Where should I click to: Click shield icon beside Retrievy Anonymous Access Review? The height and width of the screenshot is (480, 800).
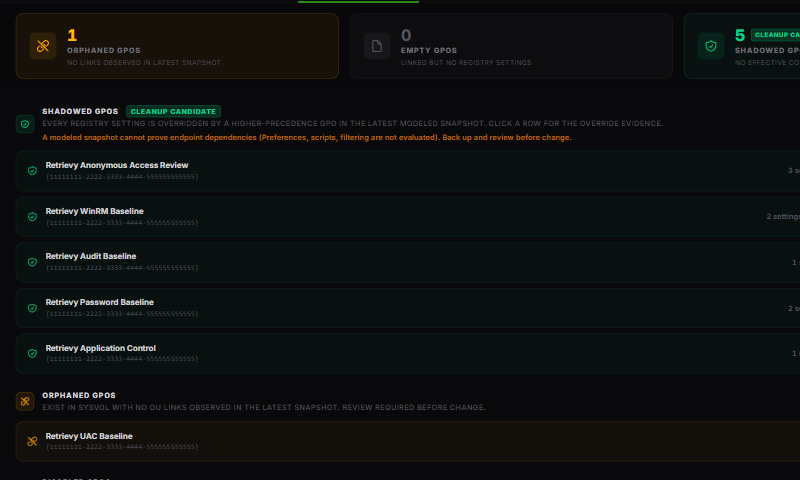click(32, 171)
